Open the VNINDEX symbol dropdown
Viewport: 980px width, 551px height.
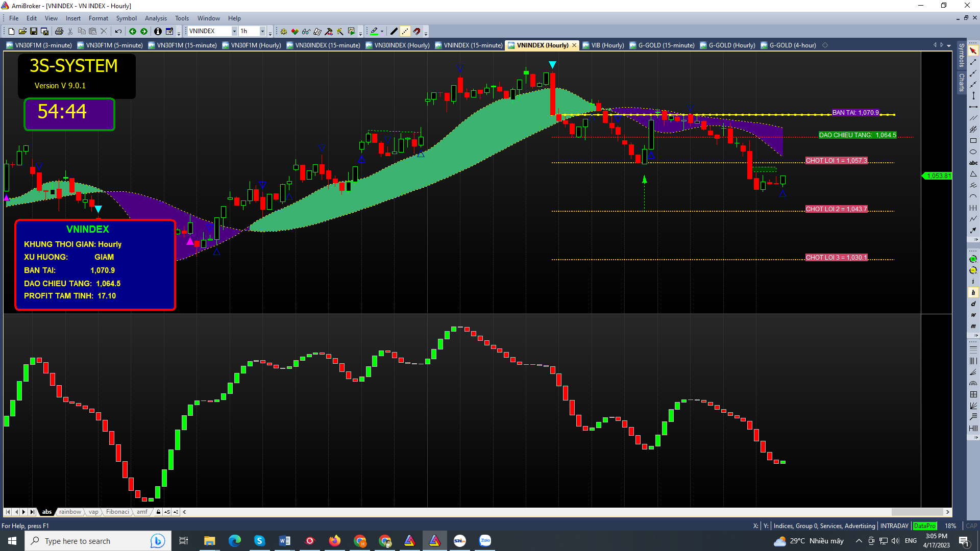(x=234, y=32)
